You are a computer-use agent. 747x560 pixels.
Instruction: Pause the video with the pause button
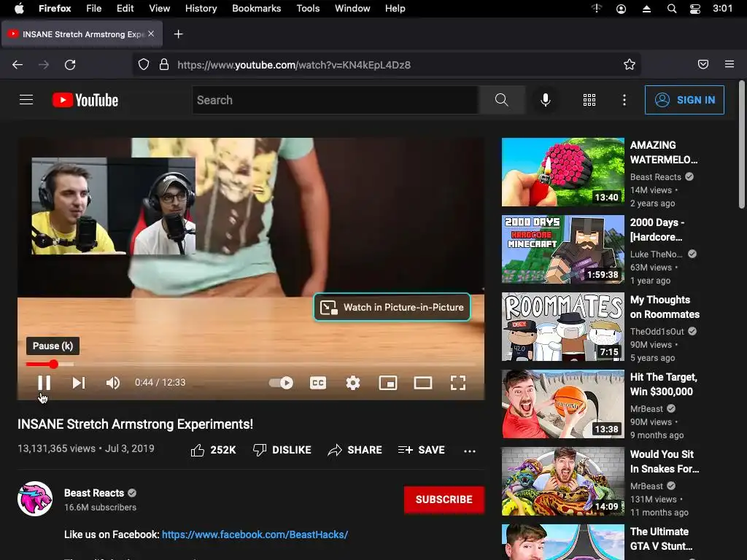tap(44, 383)
